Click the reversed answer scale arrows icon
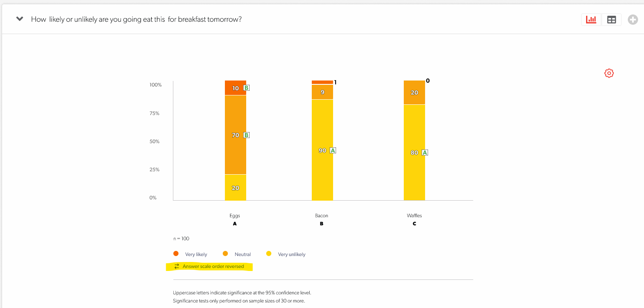This screenshot has width=644, height=308. [177, 267]
